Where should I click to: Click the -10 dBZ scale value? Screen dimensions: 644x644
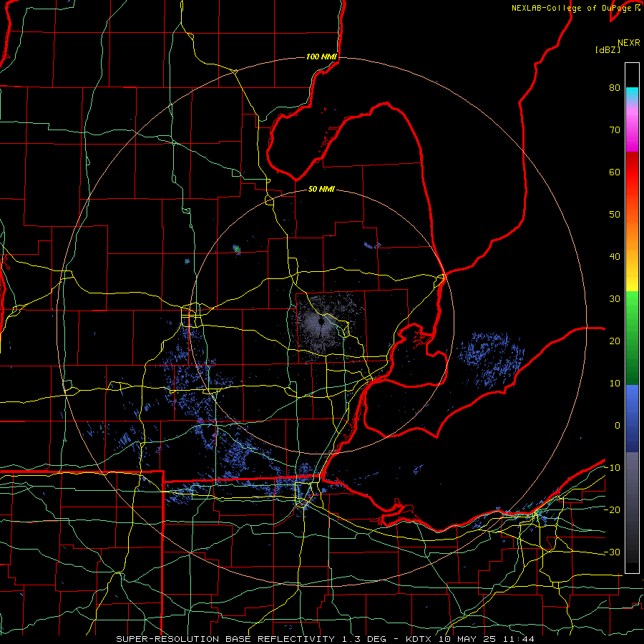point(612,468)
